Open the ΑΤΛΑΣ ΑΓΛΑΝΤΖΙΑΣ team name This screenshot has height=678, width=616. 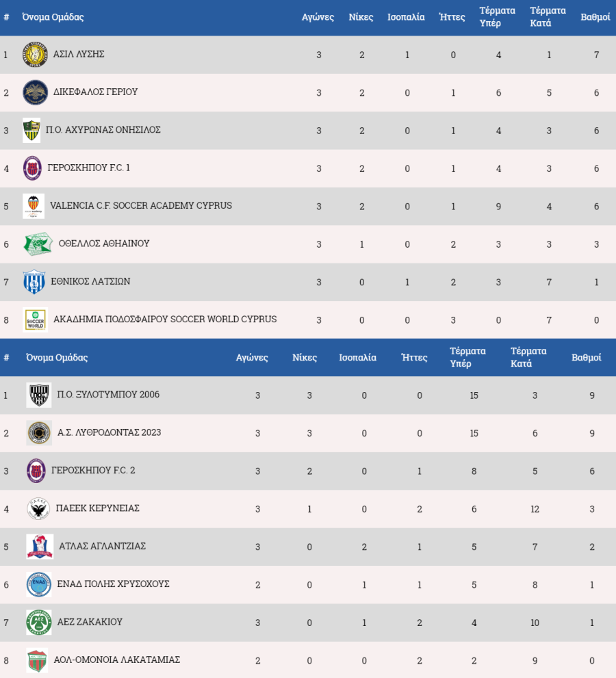pos(102,546)
